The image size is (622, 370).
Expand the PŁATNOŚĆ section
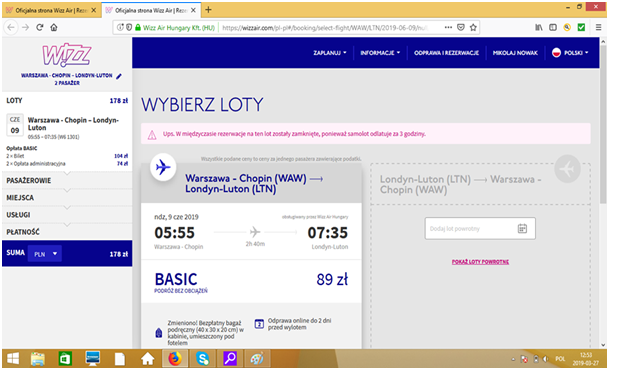[67, 232]
